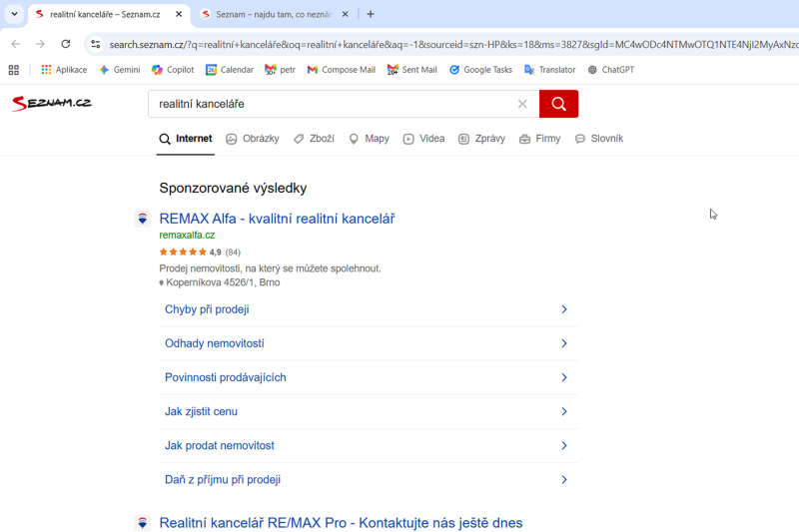Go back to the previous page
The width and height of the screenshot is (799, 532).
coord(16,44)
